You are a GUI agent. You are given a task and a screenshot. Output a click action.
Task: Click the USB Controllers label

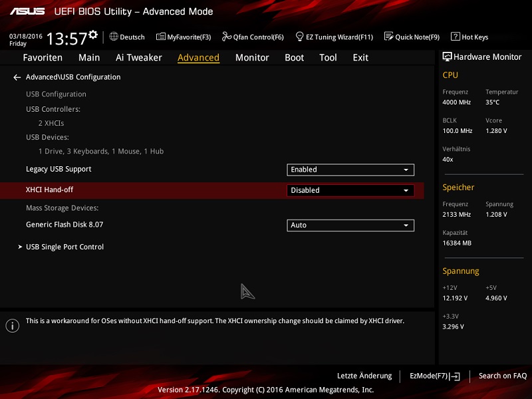[53, 109]
